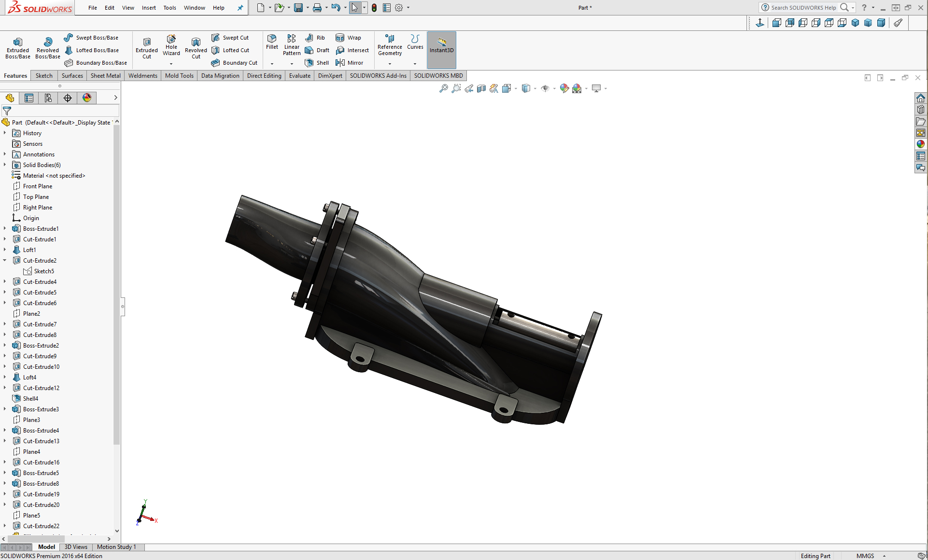Click Swept Boss/Base
The width and height of the screenshot is (928, 560).
pos(91,38)
